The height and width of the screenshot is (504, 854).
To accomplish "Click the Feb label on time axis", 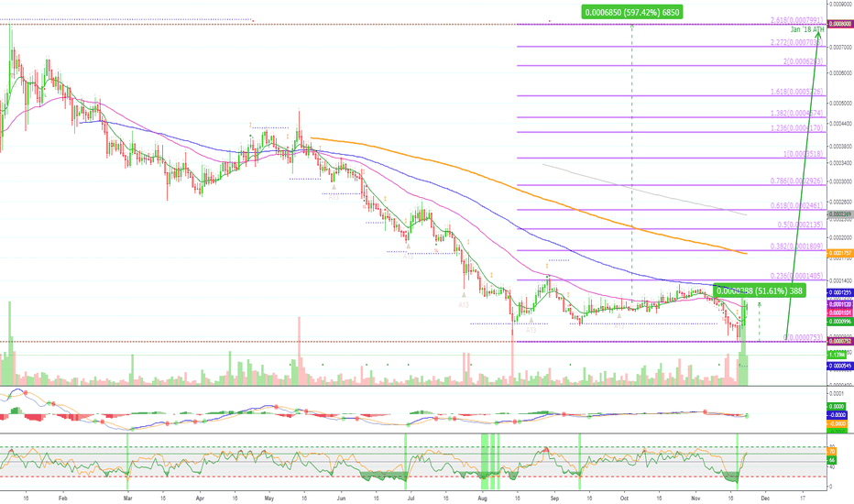I will [x=62, y=498].
